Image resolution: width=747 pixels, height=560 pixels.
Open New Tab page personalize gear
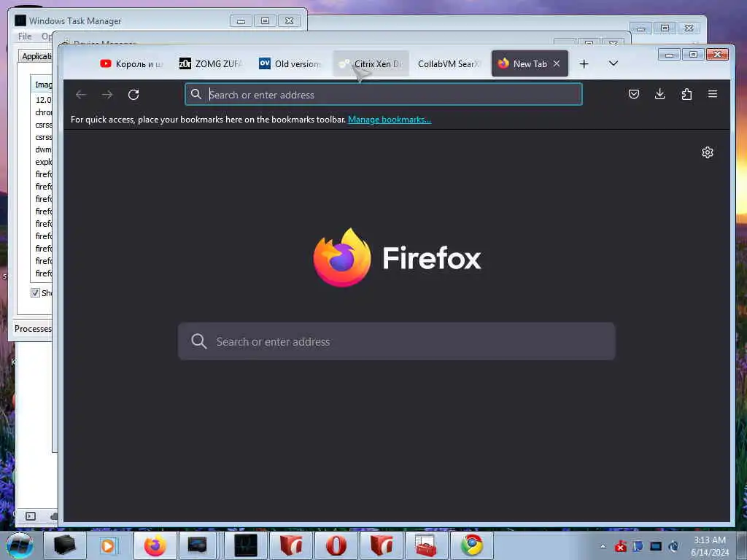point(708,152)
